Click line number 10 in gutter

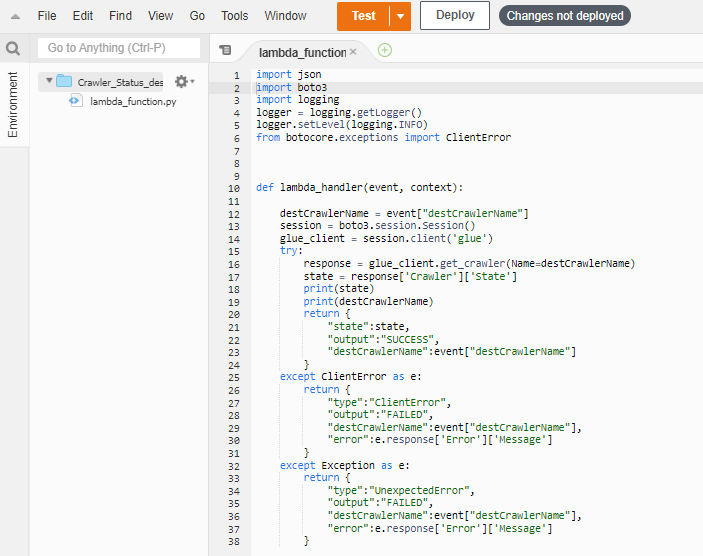point(234,187)
